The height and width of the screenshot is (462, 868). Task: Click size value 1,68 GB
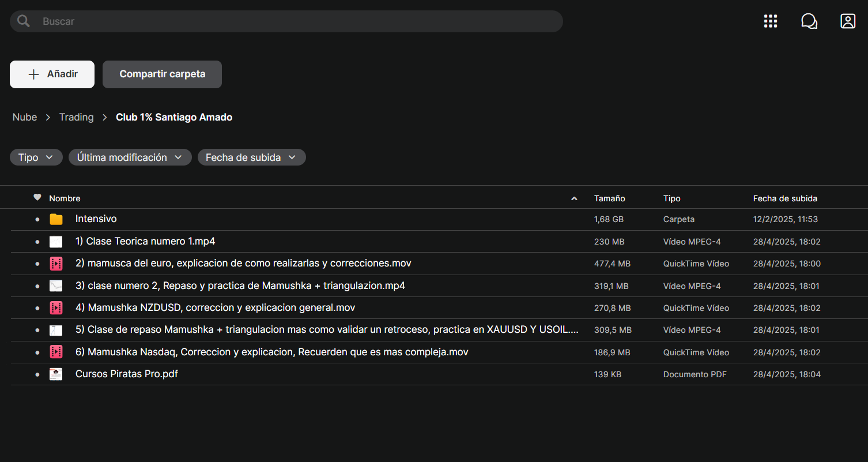click(x=609, y=220)
